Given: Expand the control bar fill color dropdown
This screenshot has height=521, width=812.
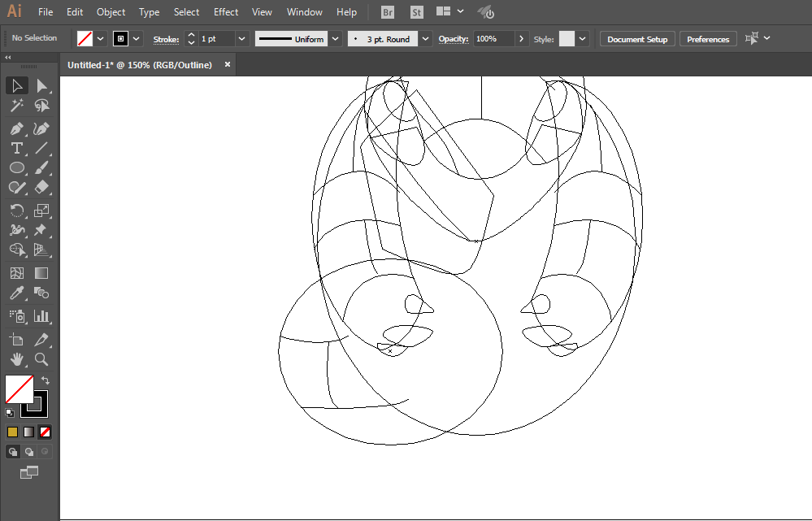Looking at the screenshot, I should tap(101, 39).
